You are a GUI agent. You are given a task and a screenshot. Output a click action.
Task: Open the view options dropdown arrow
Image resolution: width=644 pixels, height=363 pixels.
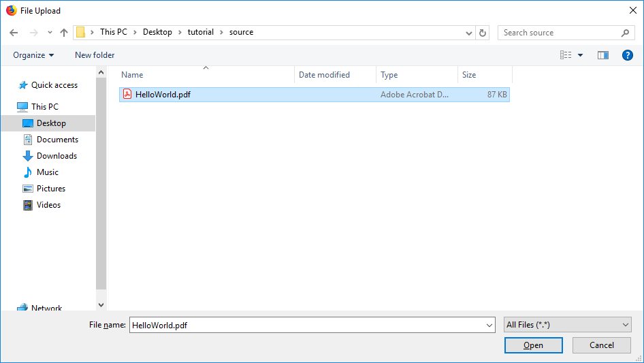point(581,55)
